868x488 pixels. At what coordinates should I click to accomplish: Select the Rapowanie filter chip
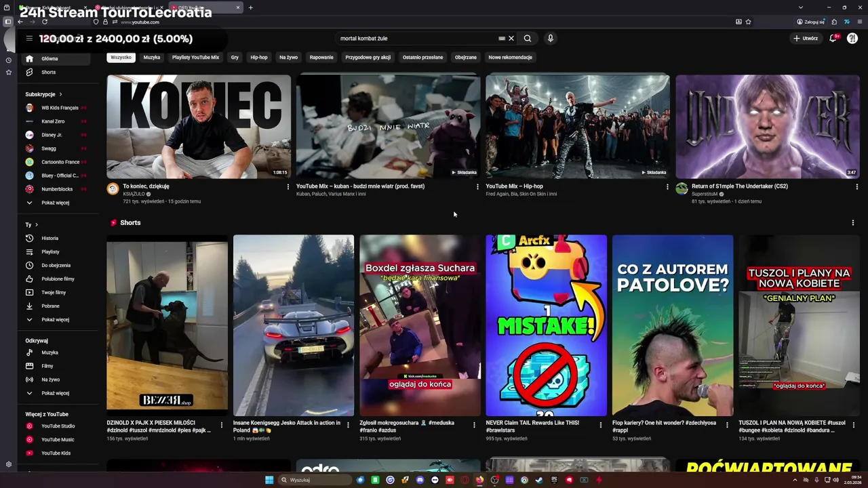321,58
